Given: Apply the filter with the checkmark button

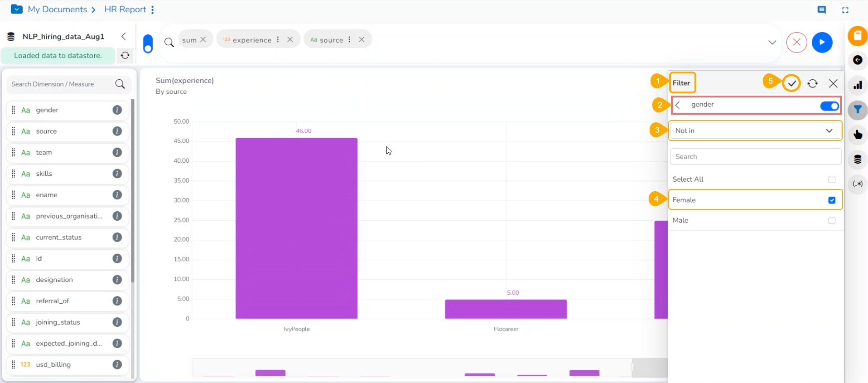Looking at the screenshot, I should point(792,83).
